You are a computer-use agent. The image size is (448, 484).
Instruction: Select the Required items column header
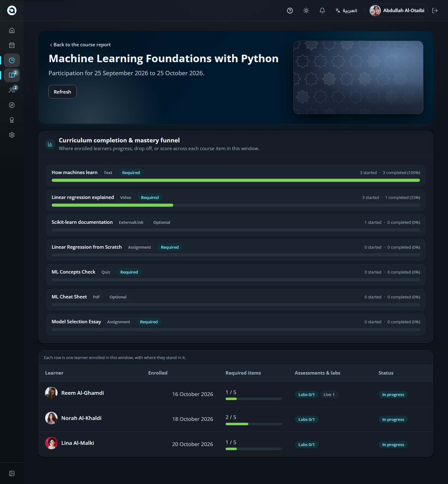click(x=243, y=373)
